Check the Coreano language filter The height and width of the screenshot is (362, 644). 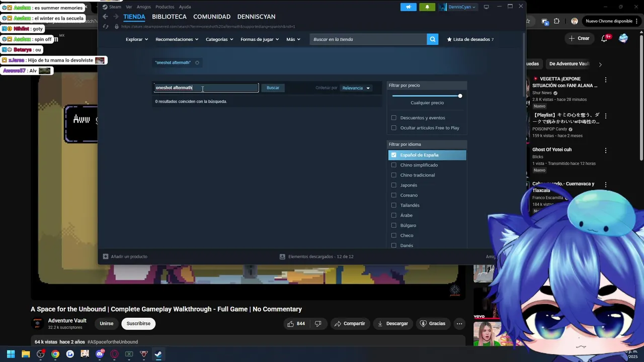tap(394, 195)
